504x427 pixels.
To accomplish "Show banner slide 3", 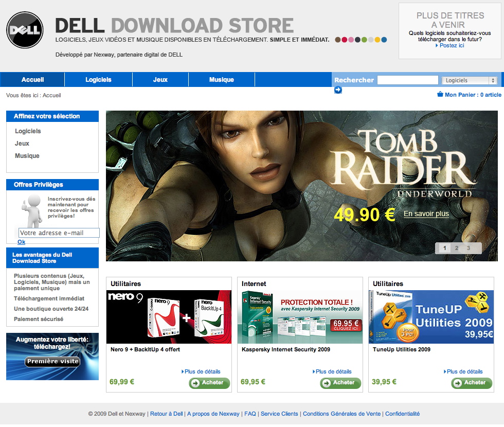I will click(469, 248).
